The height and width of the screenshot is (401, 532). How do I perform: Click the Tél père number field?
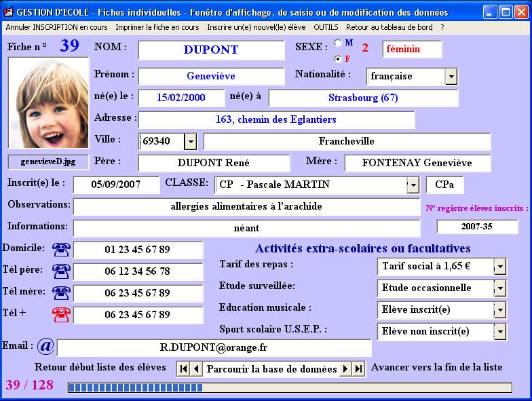[138, 271]
